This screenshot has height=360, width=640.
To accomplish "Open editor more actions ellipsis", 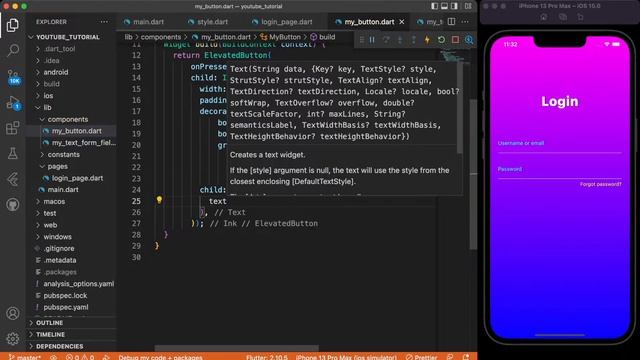I will pos(465,22).
